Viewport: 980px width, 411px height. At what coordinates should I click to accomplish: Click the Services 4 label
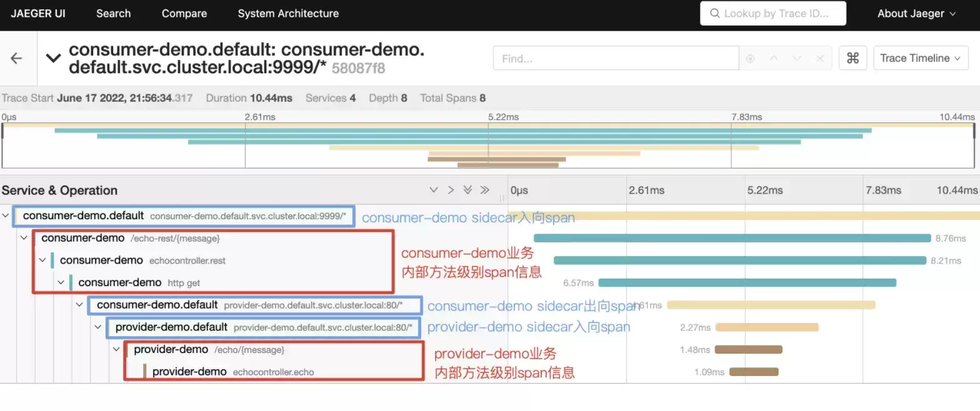(331, 98)
